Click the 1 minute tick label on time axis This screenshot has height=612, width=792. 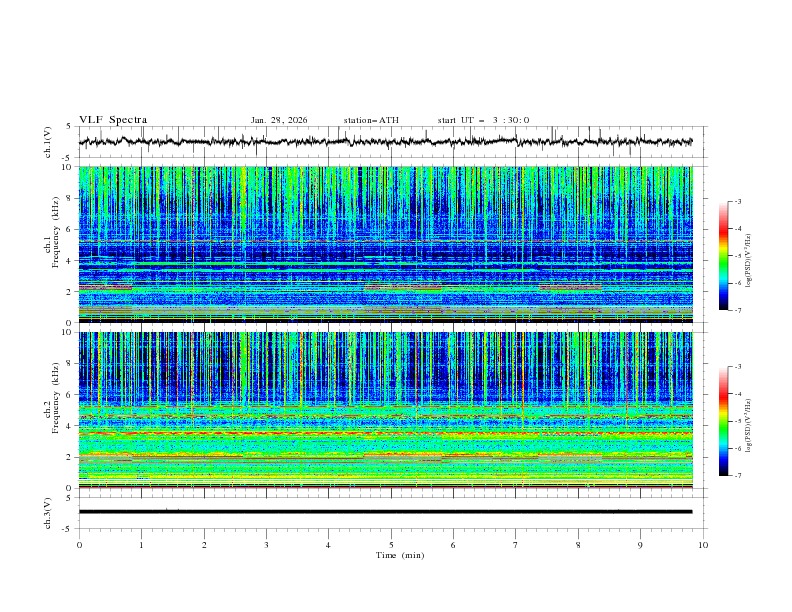click(141, 545)
